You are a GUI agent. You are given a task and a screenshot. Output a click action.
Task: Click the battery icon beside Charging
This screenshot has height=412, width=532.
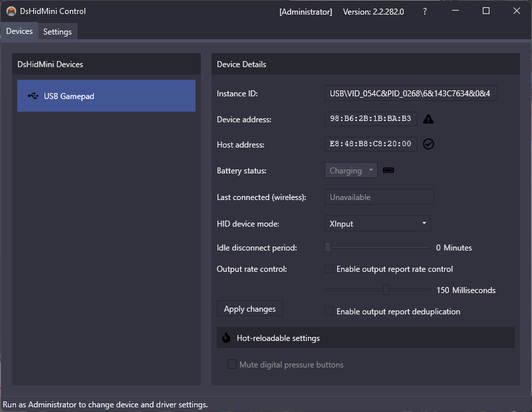tap(388, 170)
